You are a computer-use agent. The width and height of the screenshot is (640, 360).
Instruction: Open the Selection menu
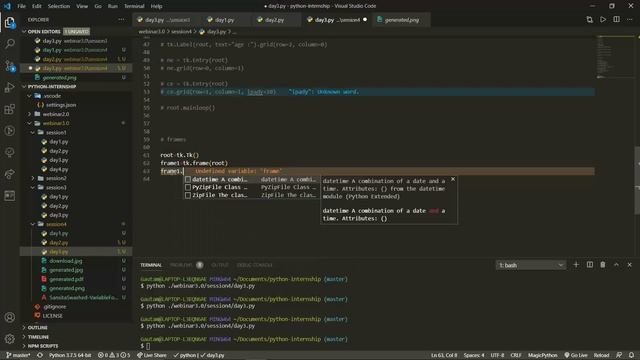point(59,6)
